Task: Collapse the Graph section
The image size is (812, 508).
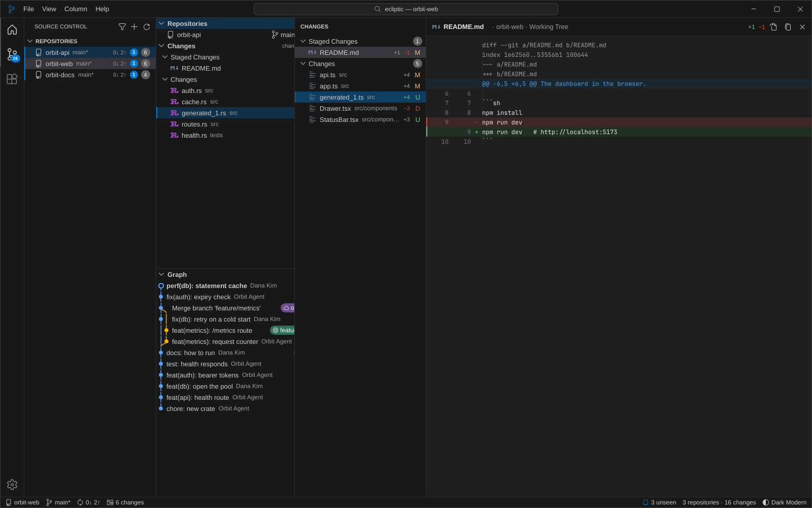Action: [161, 274]
